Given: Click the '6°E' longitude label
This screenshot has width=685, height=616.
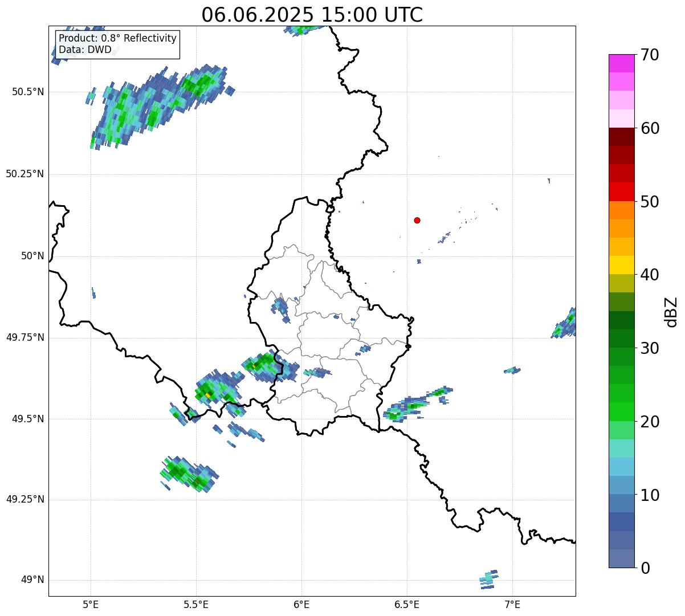Looking at the screenshot, I should coord(301,605).
